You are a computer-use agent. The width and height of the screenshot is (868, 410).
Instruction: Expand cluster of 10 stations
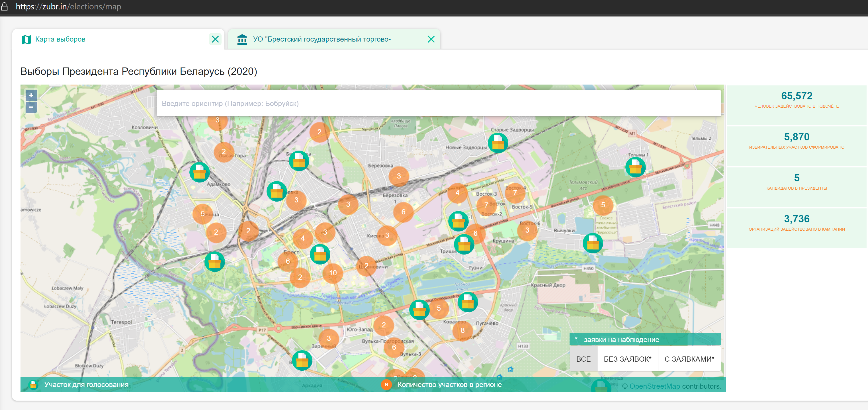[333, 273]
